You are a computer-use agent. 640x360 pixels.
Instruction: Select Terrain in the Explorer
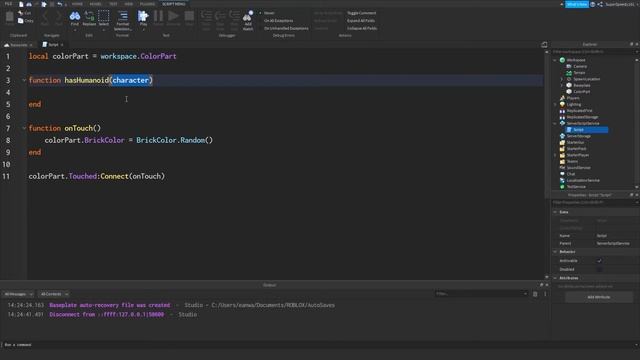pos(579,73)
